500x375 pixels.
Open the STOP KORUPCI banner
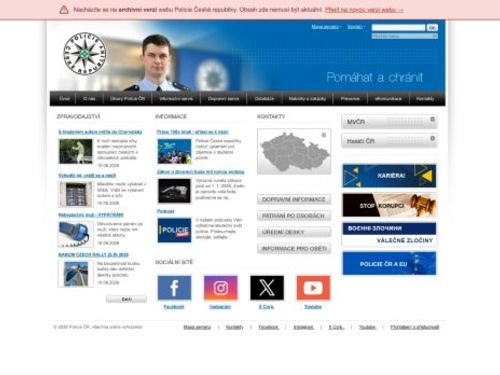[x=389, y=205]
